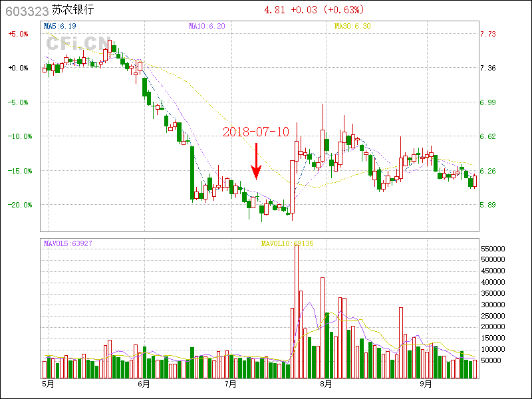This screenshot has width=532, height=399.
Task: Click the -15.0% axis label
Action: (20, 171)
